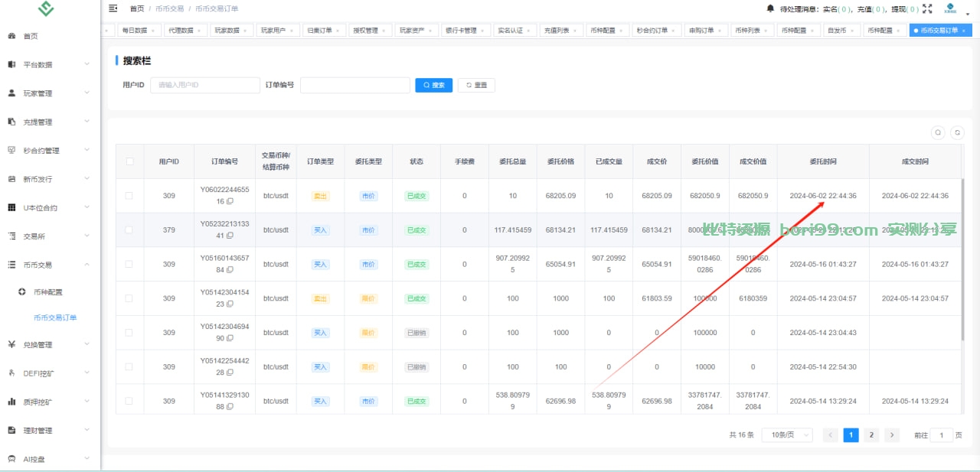Screen dimensions: 980x472
Task: Click the 订单编号 input field
Action: (x=355, y=85)
